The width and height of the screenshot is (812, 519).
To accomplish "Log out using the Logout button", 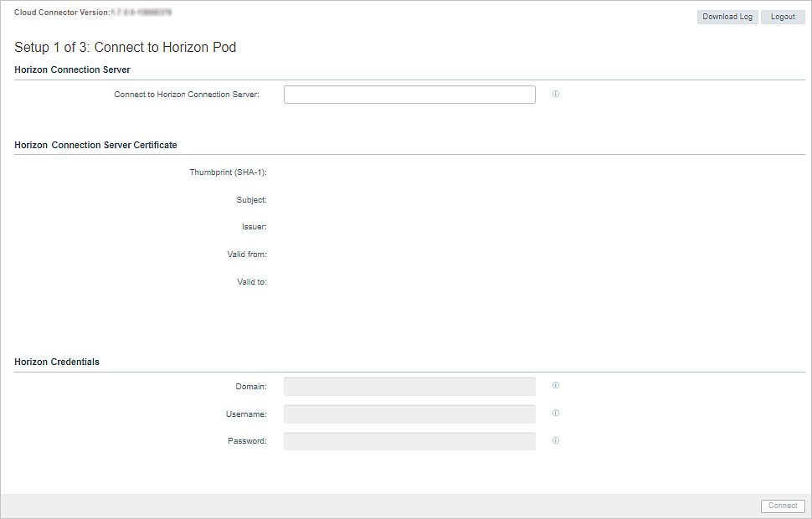I will (783, 17).
